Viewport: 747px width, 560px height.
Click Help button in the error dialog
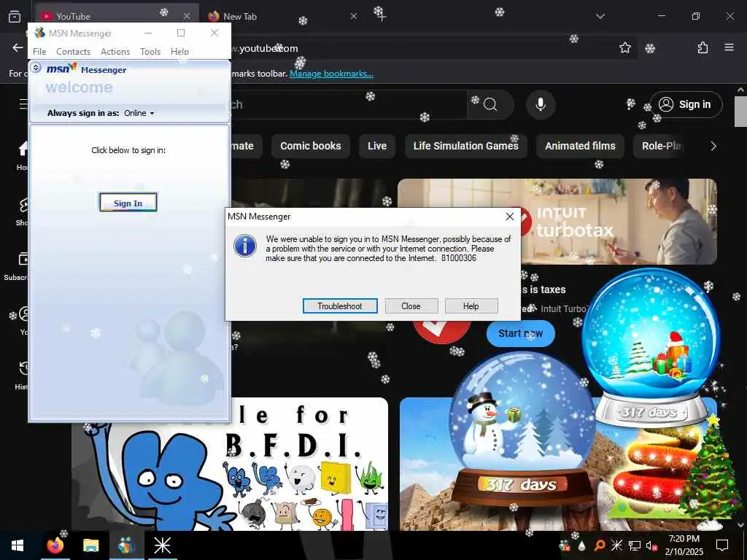[x=471, y=306]
